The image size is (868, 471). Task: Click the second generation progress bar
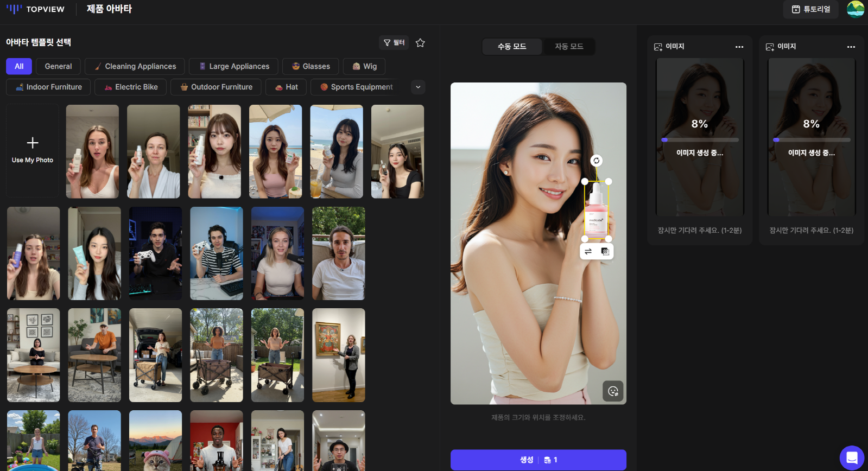812,139
